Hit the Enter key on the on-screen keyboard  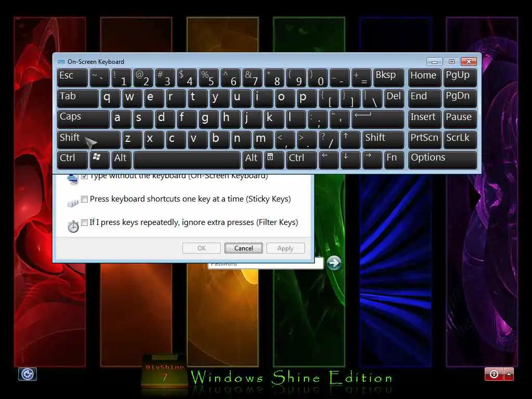(x=378, y=119)
